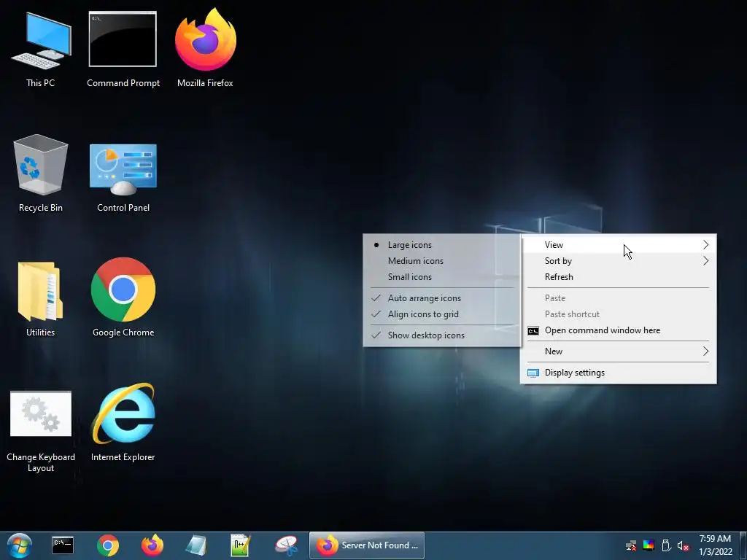
Task: Launch Chrome from the taskbar
Action: tap(108, 545)
